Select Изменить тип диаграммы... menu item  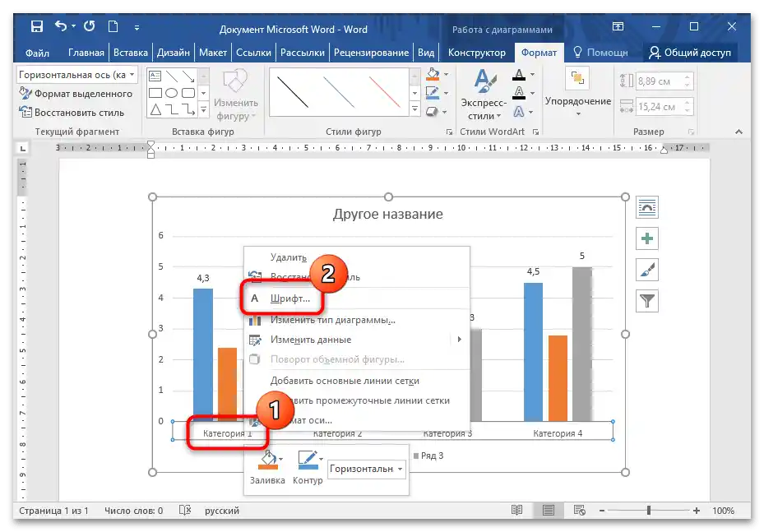pos(357,320)
